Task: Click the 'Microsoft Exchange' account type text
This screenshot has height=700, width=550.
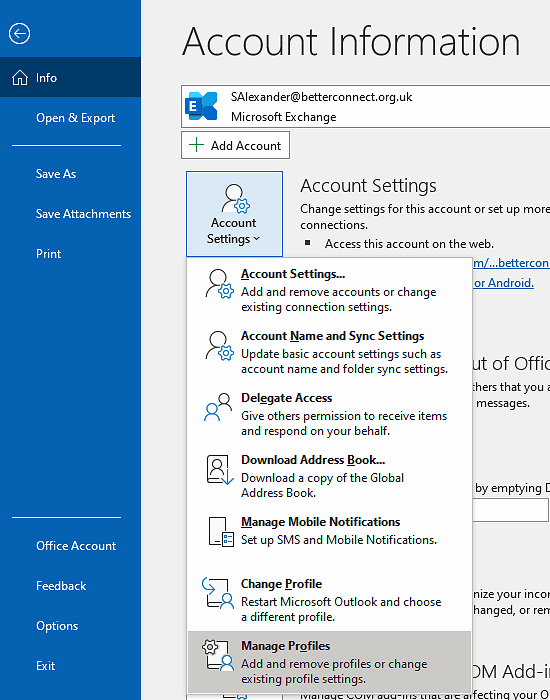Action: click(283, 117)
